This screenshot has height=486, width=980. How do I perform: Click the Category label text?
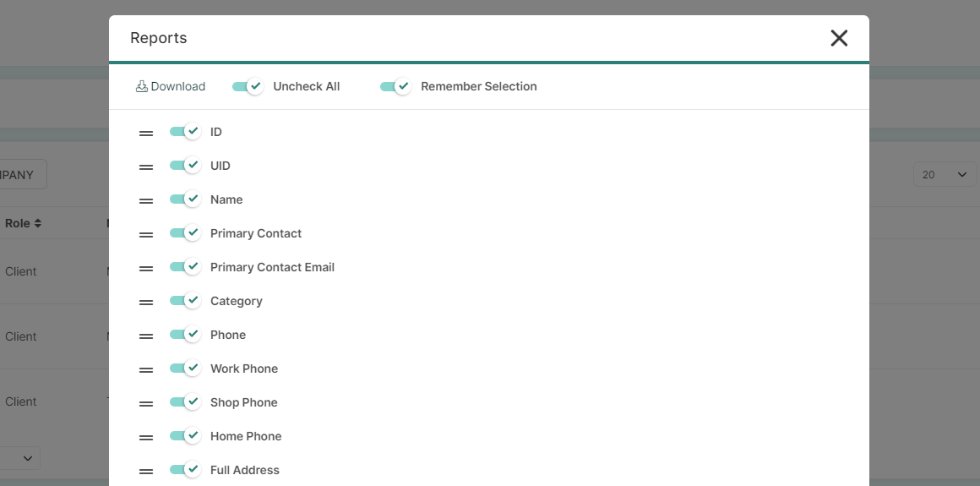237,301
